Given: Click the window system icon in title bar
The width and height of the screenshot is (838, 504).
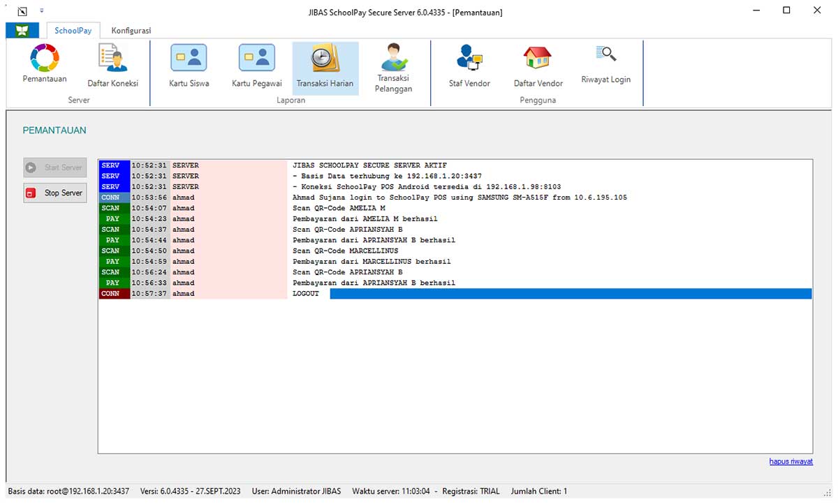Looking at the screenshot, I should (22, 12).
